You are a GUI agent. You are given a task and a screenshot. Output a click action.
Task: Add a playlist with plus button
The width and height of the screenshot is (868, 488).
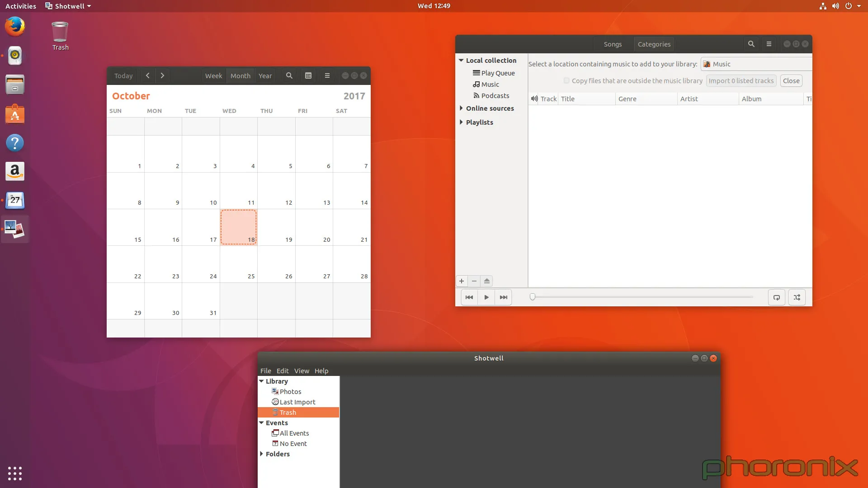click(x=462, y=281)
